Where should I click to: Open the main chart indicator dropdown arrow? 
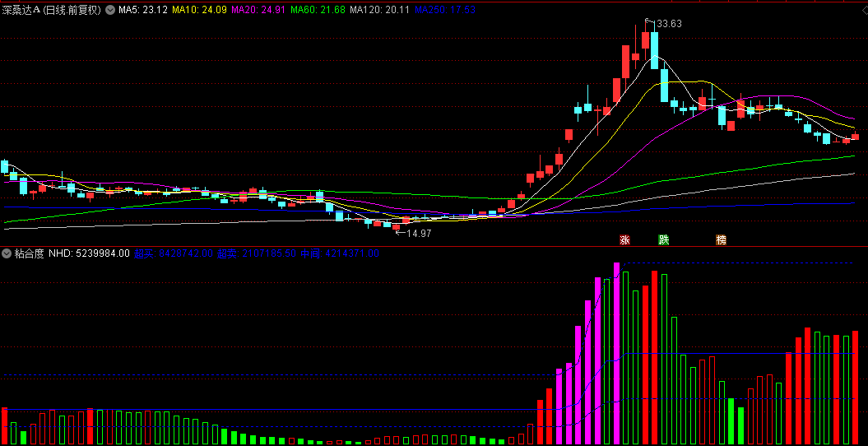[x=109, y=10]
